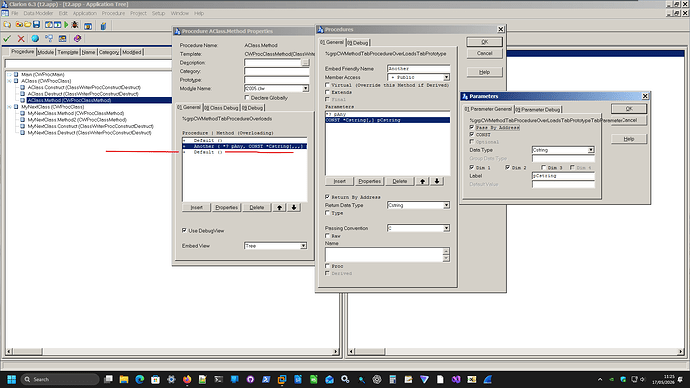Viewport: 690px width, 388px height.
Task: Toggle Raw checkbox in Procedures
Action: click(x=327, y=236)
